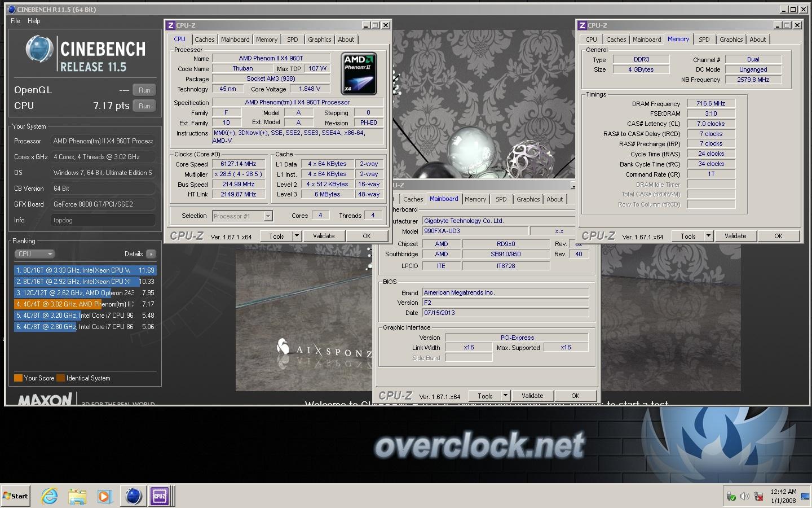Open the File menu in Cinebench
812x508 pixels.
tap(15, 21)
